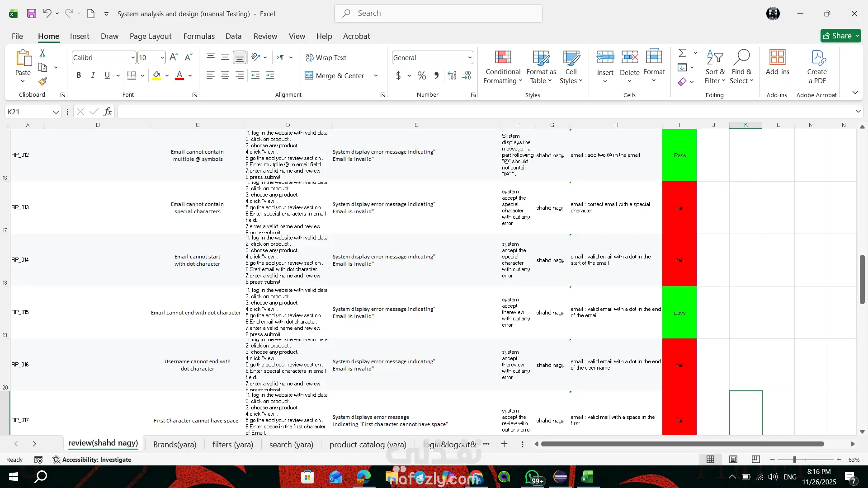This screenshot has width=868, height=488.
Task: Switch to Page Layout view in status bar
Action: click(733, 460)
